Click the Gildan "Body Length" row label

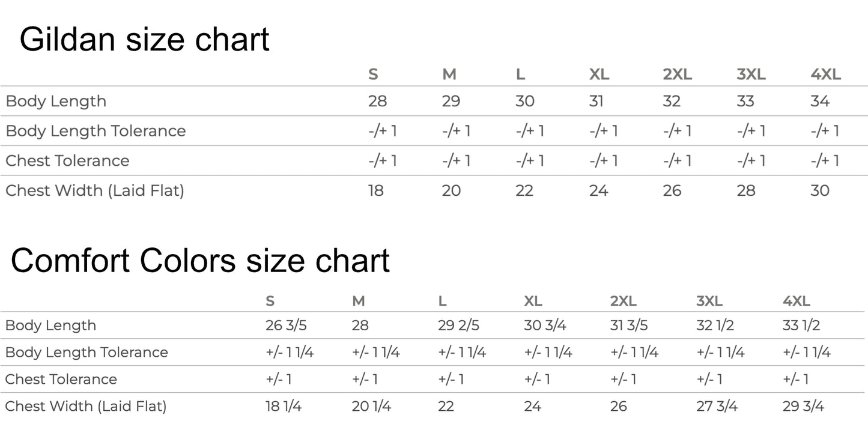(56, 101)
